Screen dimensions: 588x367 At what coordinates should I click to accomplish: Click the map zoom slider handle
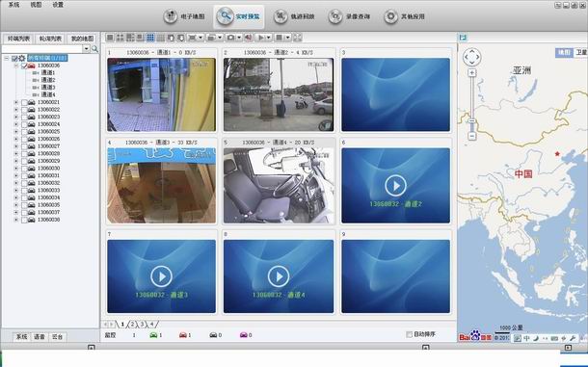coord(472,121)
